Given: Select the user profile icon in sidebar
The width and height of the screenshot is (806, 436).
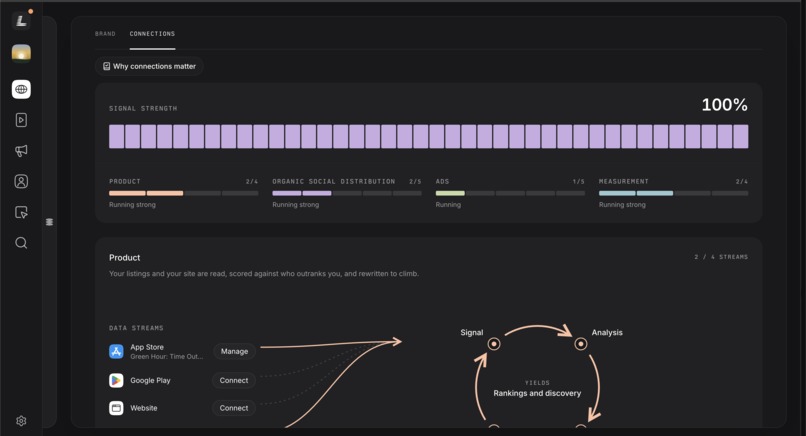Looking at the screenshot, I should click(21, 181).
